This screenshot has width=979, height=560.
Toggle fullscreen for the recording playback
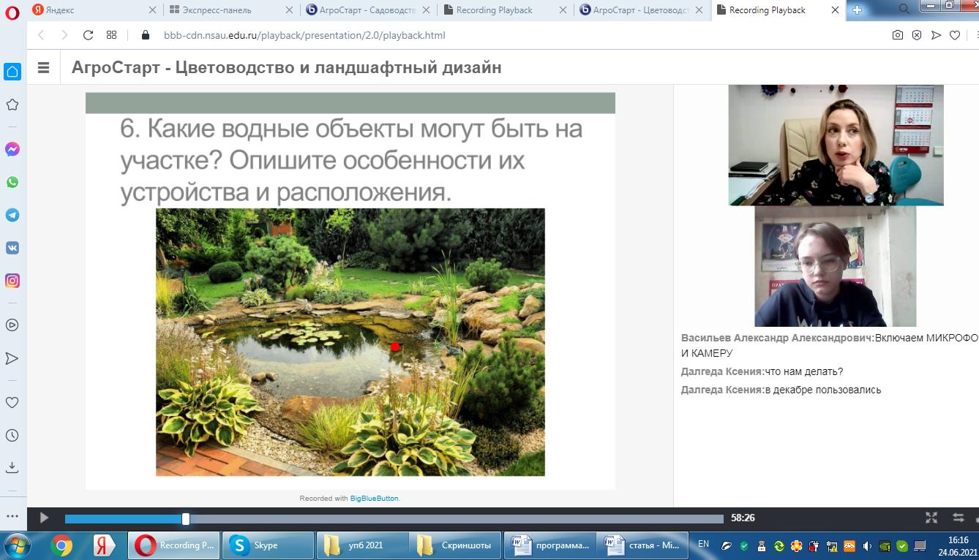[931, 518]
